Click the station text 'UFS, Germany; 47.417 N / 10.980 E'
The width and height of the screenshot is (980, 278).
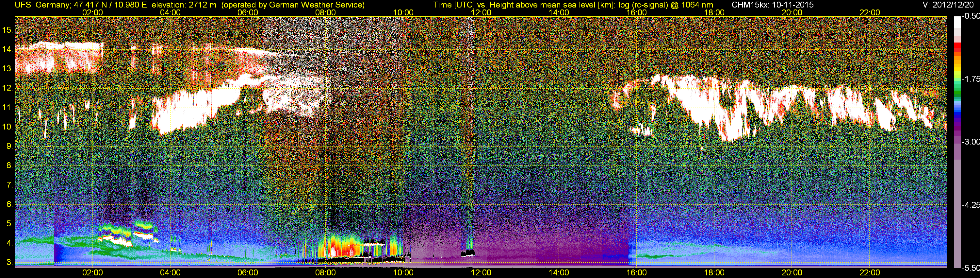pos(82,5)
